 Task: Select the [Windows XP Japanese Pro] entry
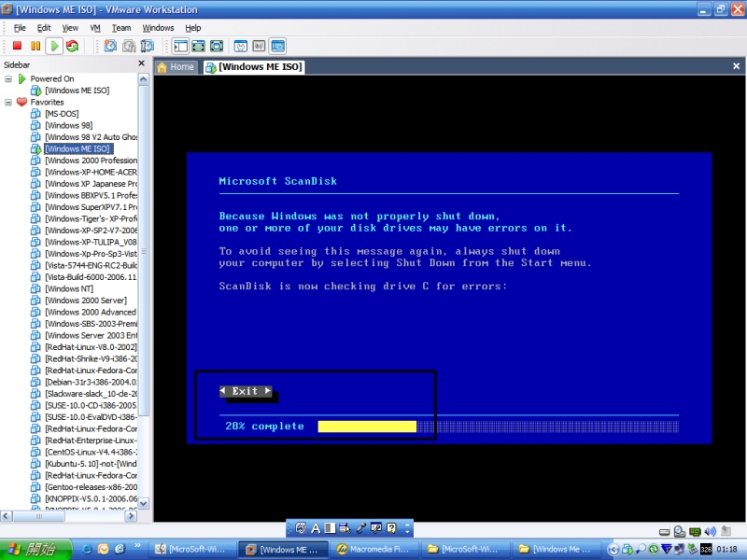tap(91, 184)
